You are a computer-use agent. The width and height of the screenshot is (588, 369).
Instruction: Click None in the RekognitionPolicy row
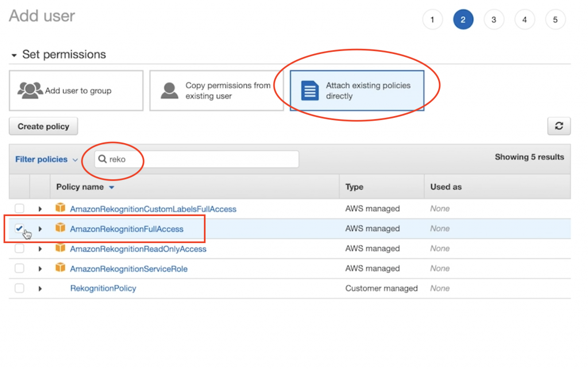(x=440, y=289)
